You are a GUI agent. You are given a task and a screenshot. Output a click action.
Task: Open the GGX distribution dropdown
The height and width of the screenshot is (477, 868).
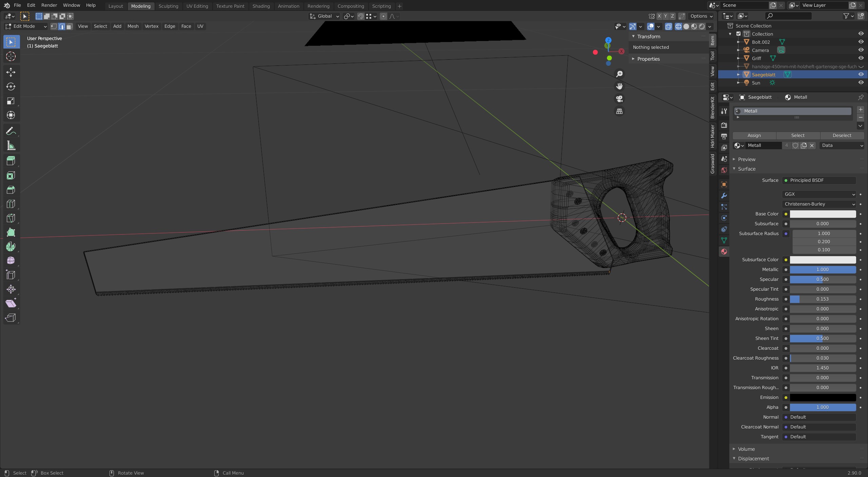[x=819, y=194]
